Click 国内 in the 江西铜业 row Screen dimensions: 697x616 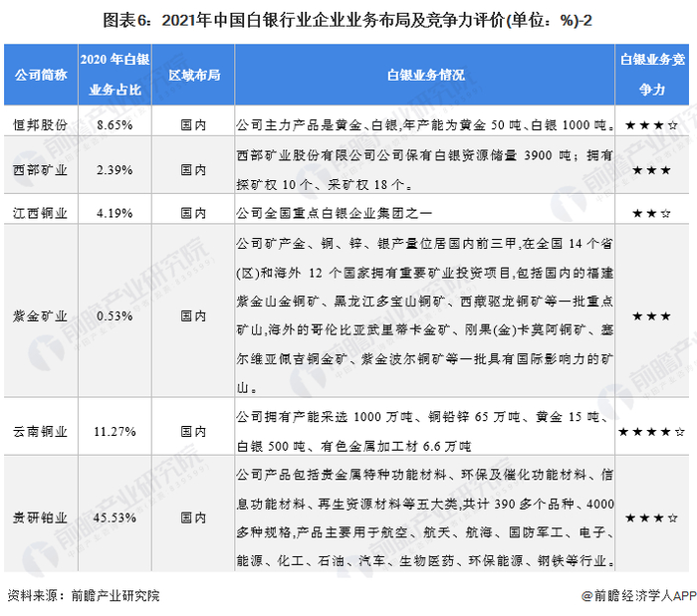click(193, 213)
